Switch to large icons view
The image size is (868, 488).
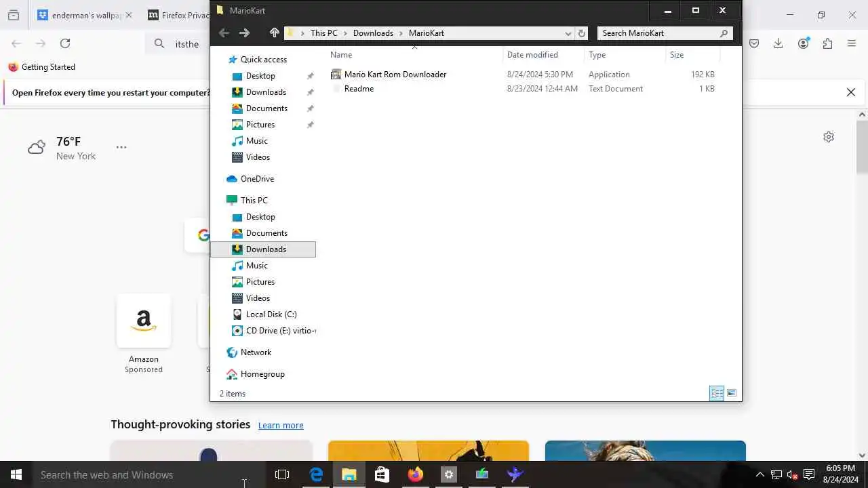pos(732,393)
